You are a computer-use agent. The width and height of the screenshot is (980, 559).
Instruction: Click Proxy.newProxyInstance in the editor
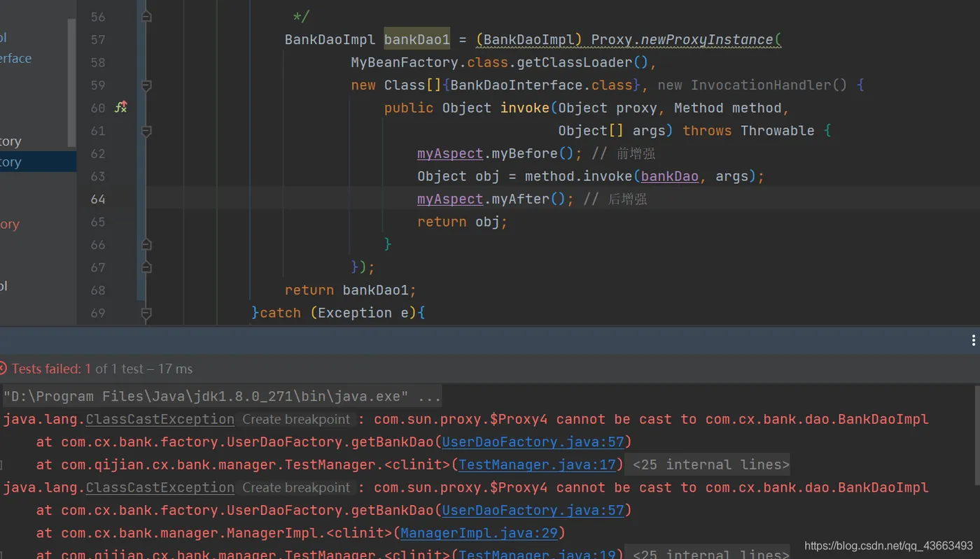click(682, 40)
